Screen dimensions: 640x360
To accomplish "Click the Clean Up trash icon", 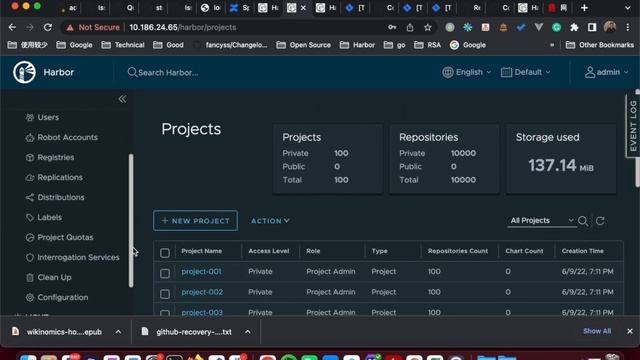I will coord(29,278).
